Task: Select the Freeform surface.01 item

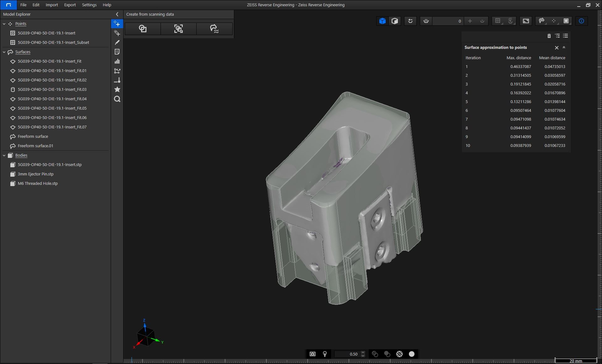Action: 35,146
